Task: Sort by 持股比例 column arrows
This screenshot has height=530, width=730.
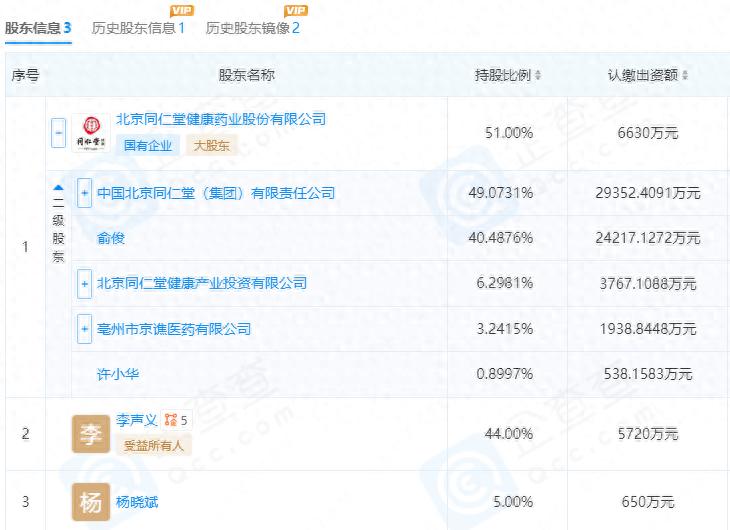Action: [538, 75]
